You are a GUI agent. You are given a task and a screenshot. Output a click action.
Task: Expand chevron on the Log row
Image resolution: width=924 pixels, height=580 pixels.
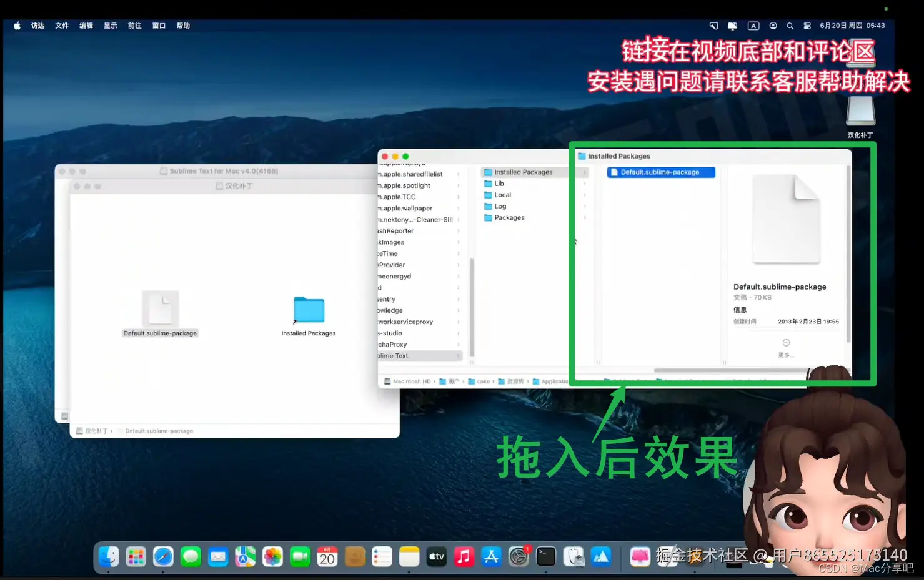pos(585,206)
